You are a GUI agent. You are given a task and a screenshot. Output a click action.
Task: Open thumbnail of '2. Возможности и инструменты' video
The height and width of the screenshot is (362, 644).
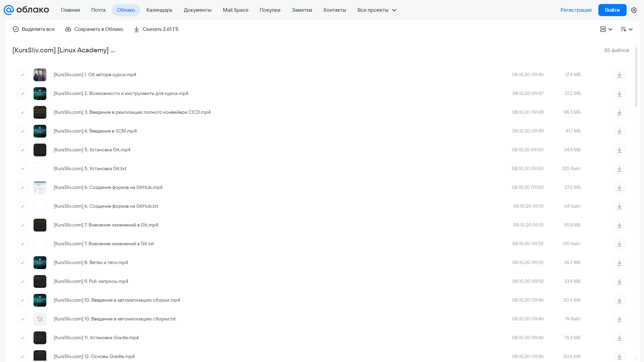pyautogui.click(x=40, y=94)
